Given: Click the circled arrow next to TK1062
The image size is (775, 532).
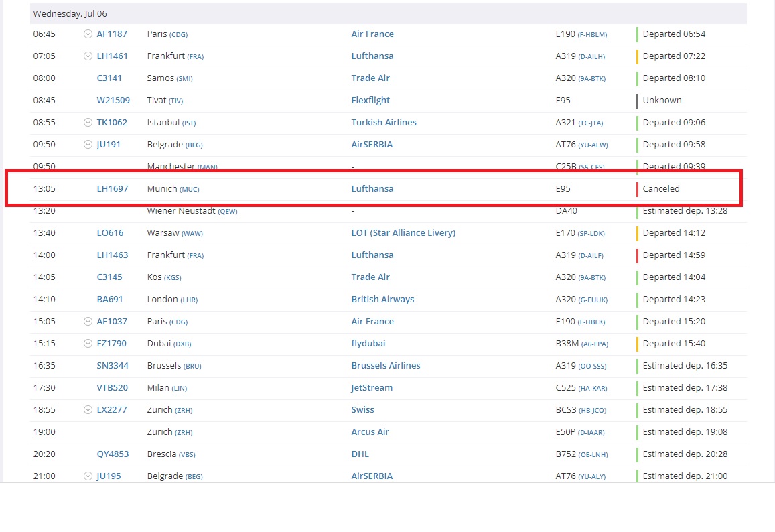Looking at the screenshot, I should click(88, 123).
